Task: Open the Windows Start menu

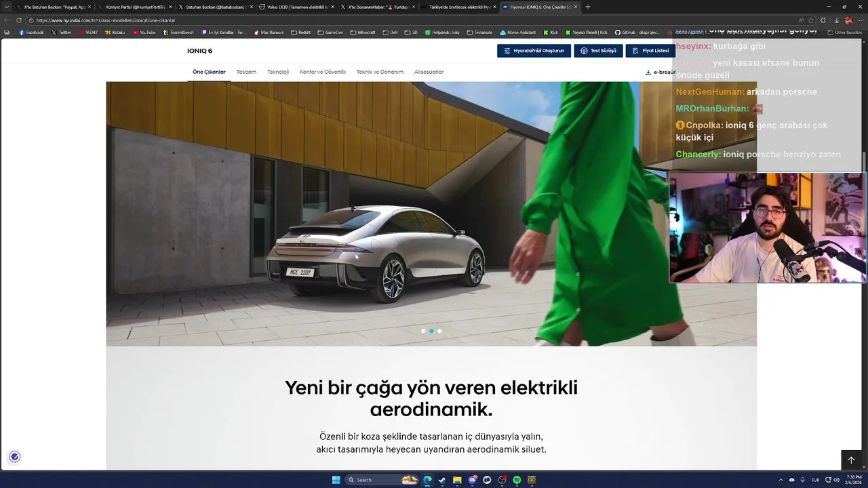Action: [x=336, y=480]
